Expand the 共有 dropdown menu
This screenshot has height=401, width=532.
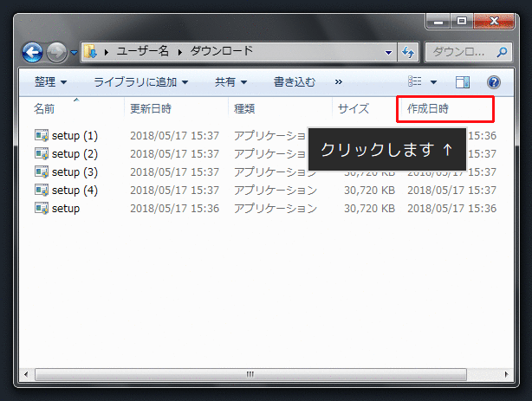(230, 82)
